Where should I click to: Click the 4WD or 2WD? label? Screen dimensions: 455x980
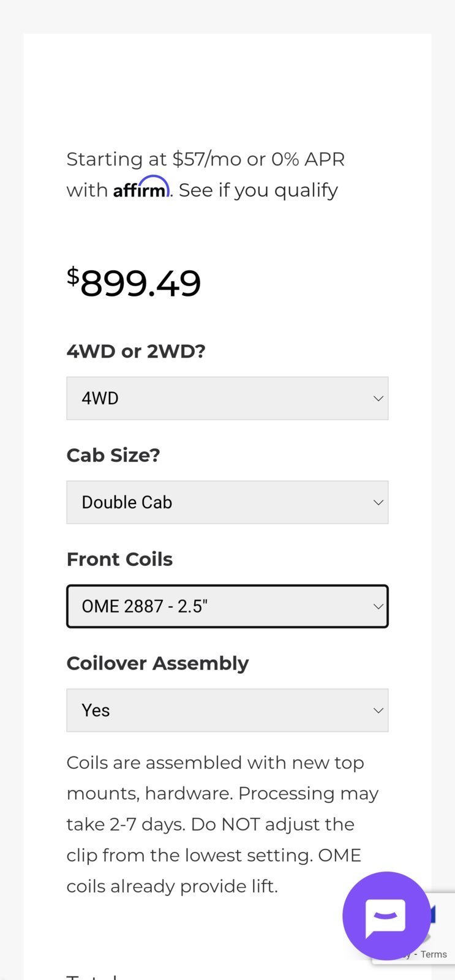click(136, 351)
